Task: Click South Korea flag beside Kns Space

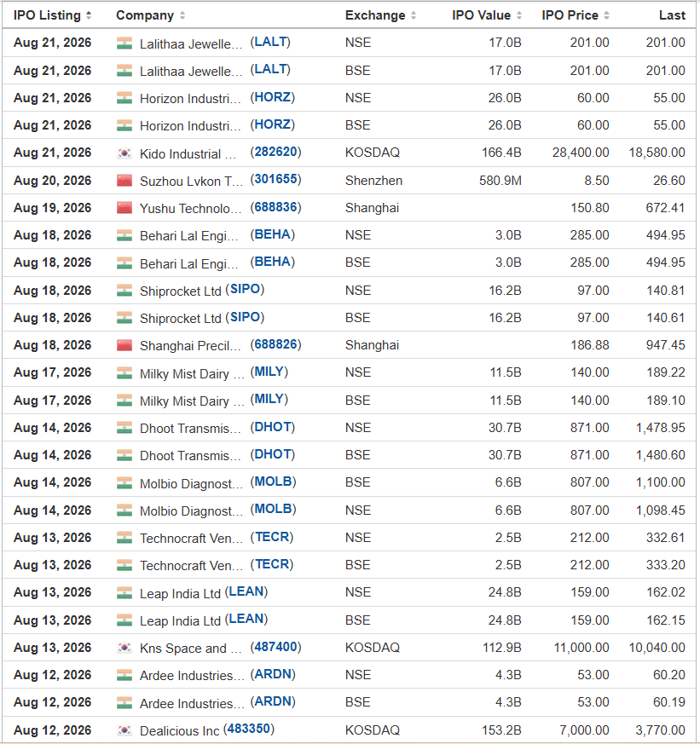Action: [x=124, y=648]
